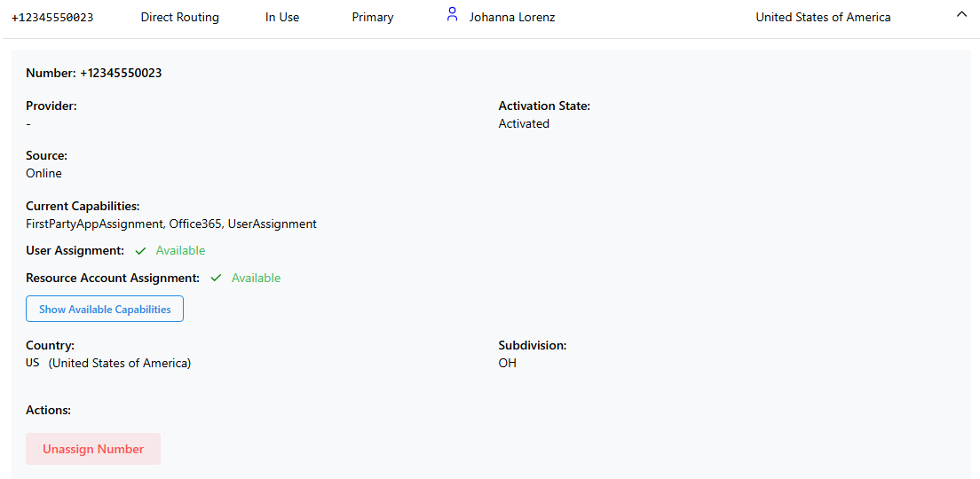Click the Current Capabilities value text
980x479 pixels.
171,224
